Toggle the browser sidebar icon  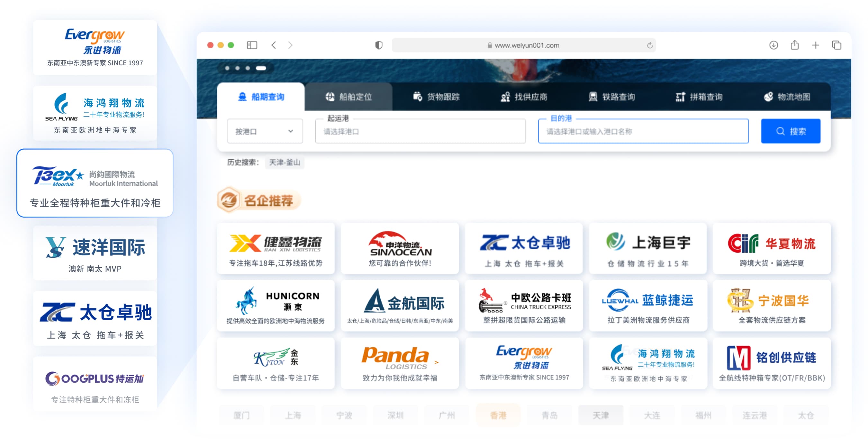click(x=252, y=45)
